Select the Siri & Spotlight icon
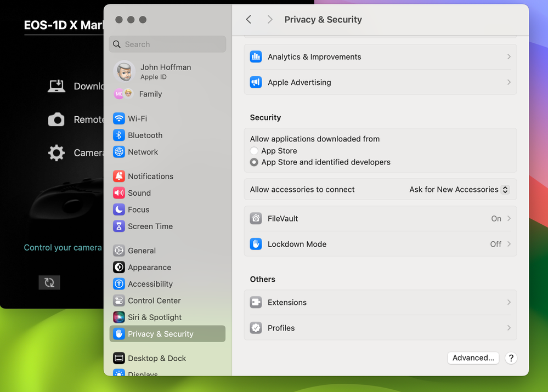This screenshot has height=392, width=548. (120, 317)
